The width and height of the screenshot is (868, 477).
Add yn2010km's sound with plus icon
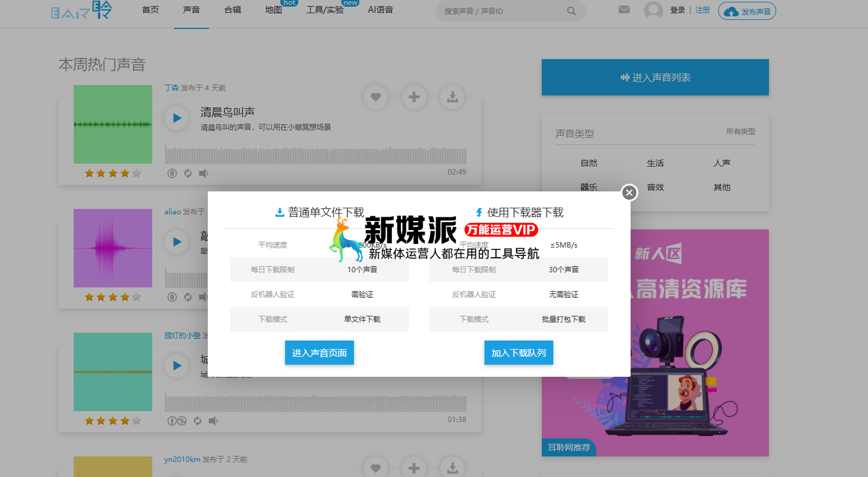pyautogui.click(x=414, y=467)
